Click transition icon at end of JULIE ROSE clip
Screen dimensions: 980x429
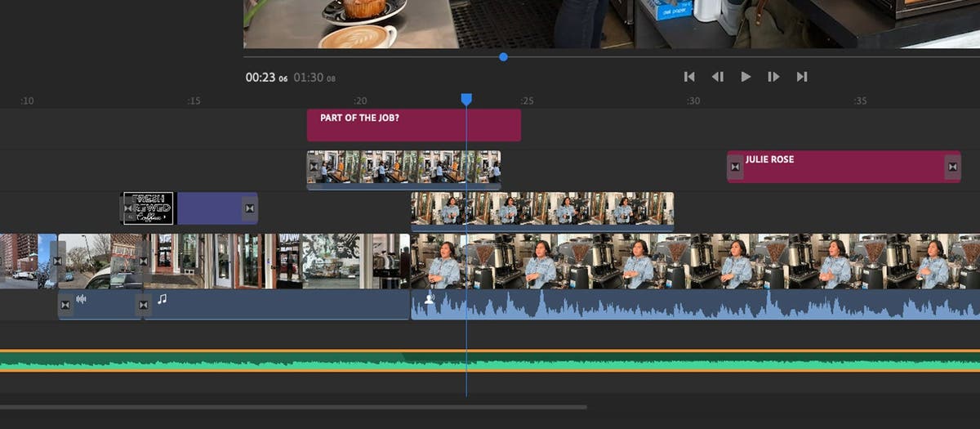coord(952,167)
